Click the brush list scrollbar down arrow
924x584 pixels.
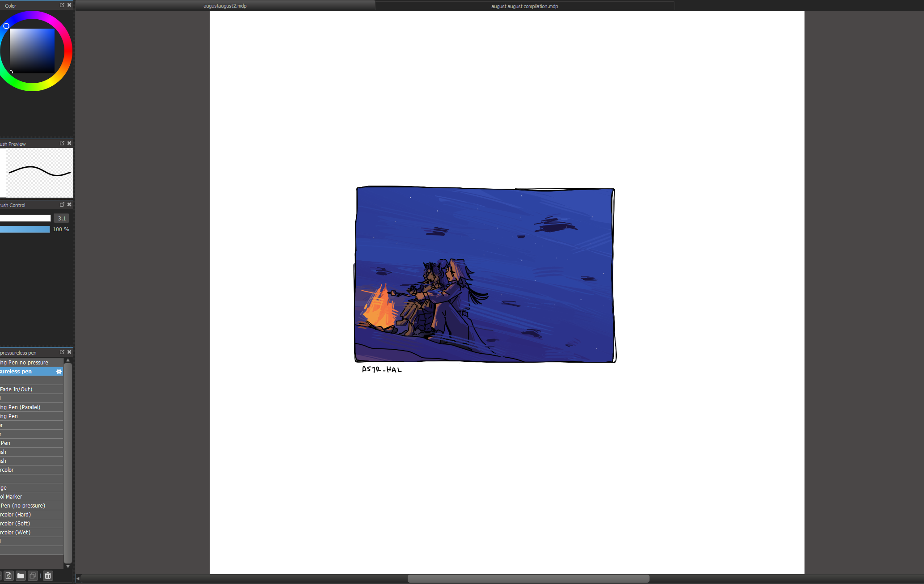coord(68,566)
